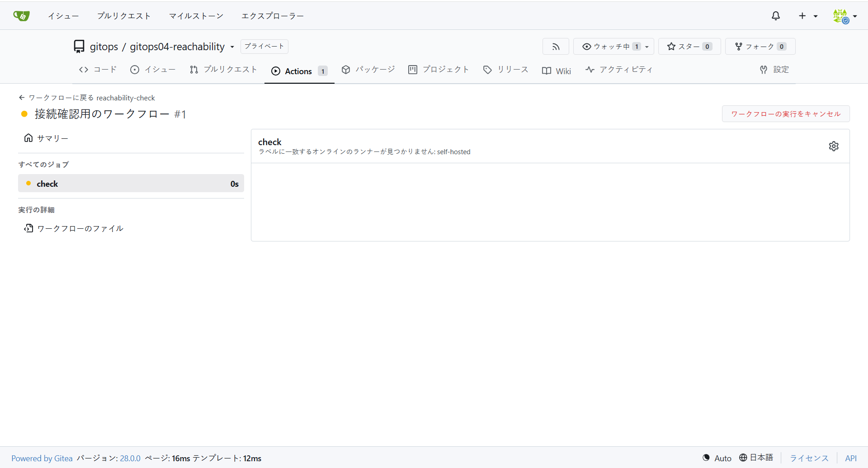This screenshot has height=468, width=868.
Task: Click the tools icon of 設定 tab
Action: click(x=764, y=70)
